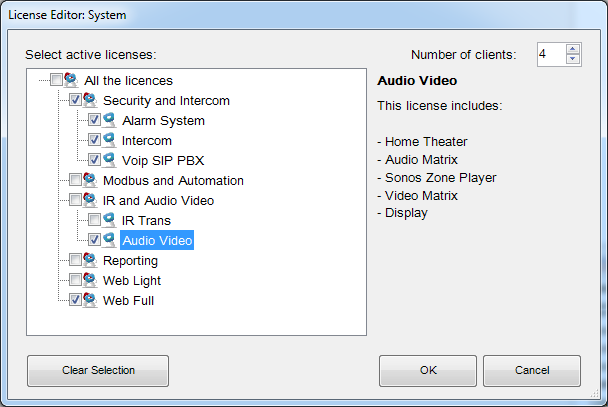The height and width of the screenshot is (407, 608).
Task: Click the Number of clients input field
Action: click(550, 54)
